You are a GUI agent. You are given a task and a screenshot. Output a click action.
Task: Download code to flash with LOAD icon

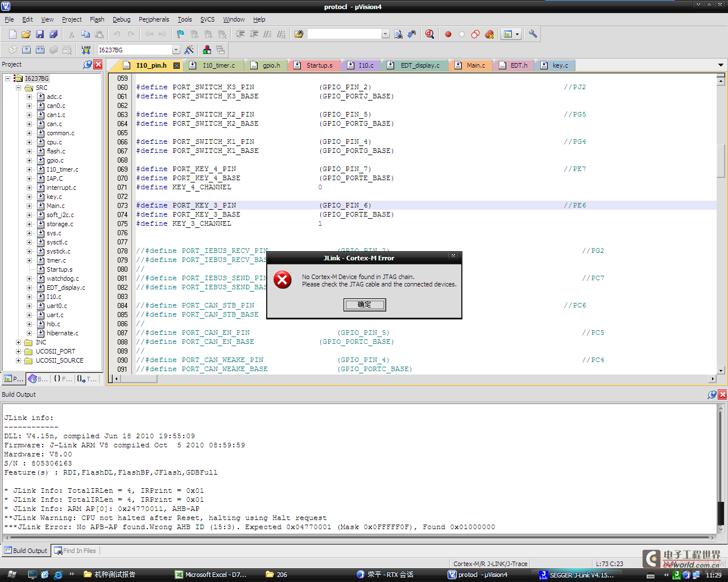pyautogui.click(x=86, y=50)
